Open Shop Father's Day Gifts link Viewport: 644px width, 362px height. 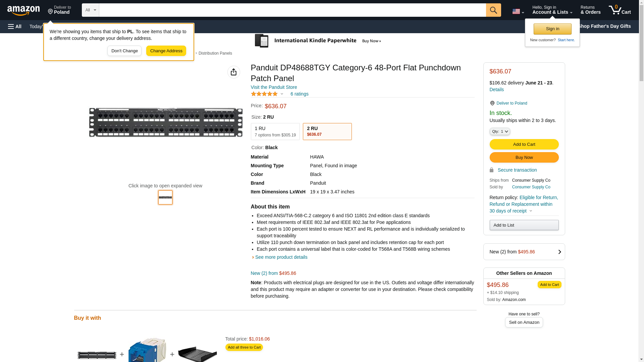(604, 26)
